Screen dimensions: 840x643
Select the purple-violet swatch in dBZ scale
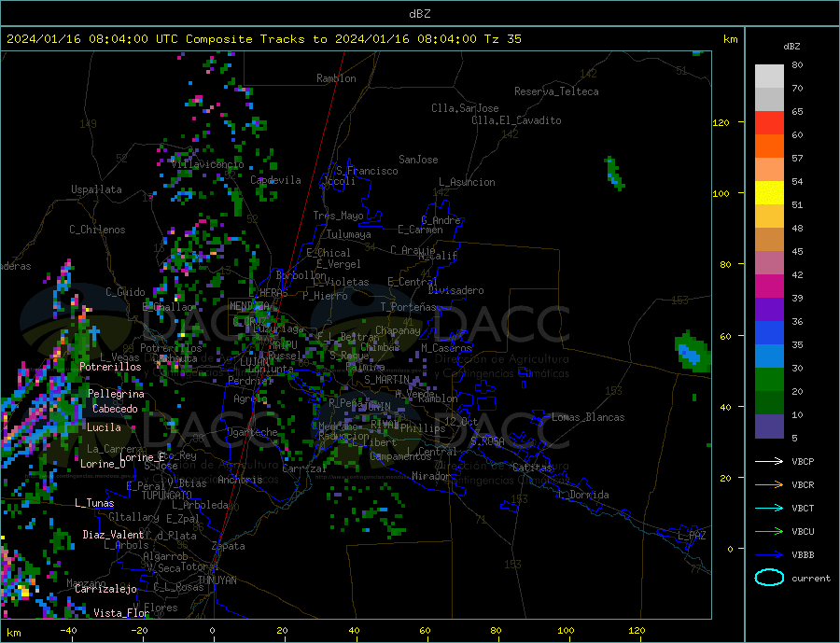769,310
